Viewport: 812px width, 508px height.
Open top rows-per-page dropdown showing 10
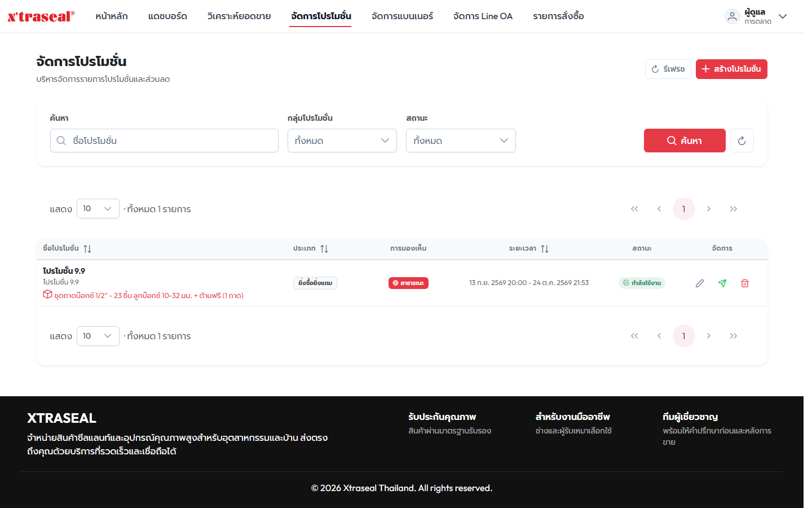pyautogui.click(x=98, y=209)
